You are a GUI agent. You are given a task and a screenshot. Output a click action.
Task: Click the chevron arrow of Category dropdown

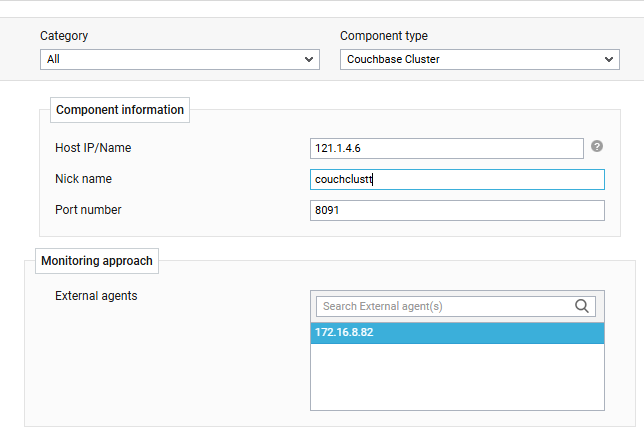pyautogui.click(x=309, y=59)
